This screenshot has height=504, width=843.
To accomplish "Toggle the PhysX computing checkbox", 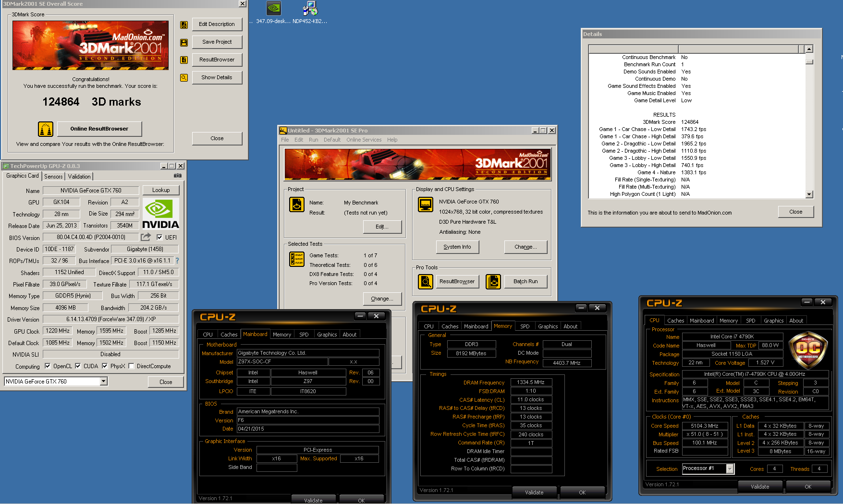I will pos(105,366).
